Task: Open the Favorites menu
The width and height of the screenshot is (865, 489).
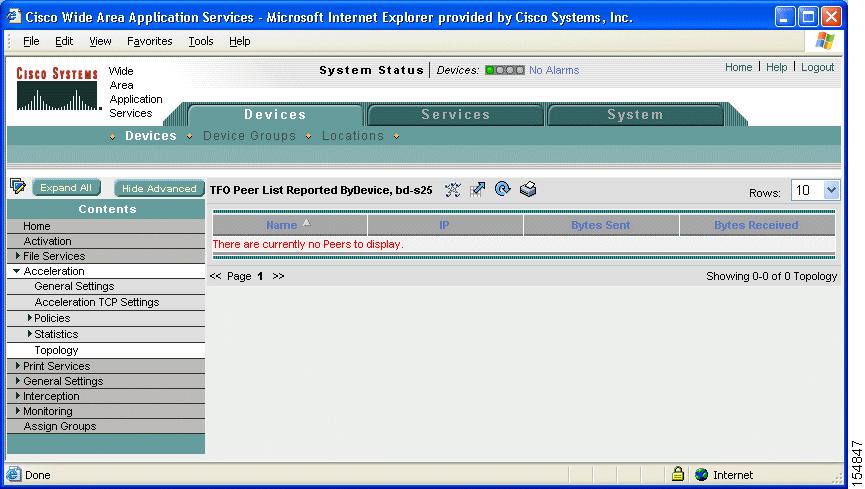Action: coord(149,41)
